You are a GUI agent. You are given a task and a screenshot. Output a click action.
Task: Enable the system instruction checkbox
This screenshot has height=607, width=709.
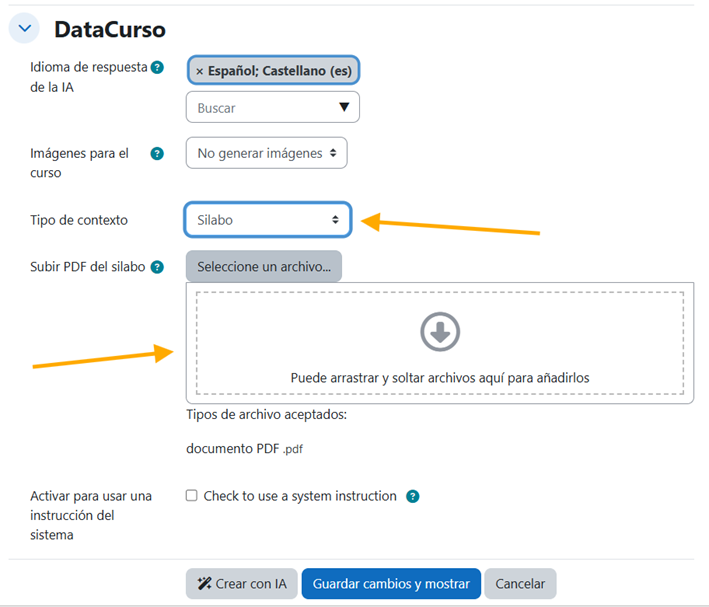(192, 496)
